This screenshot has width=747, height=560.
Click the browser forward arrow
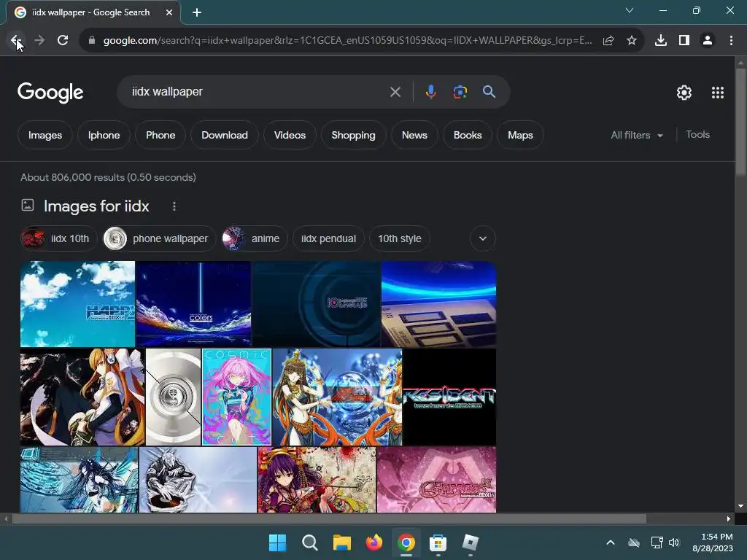[x=39, y=41]
